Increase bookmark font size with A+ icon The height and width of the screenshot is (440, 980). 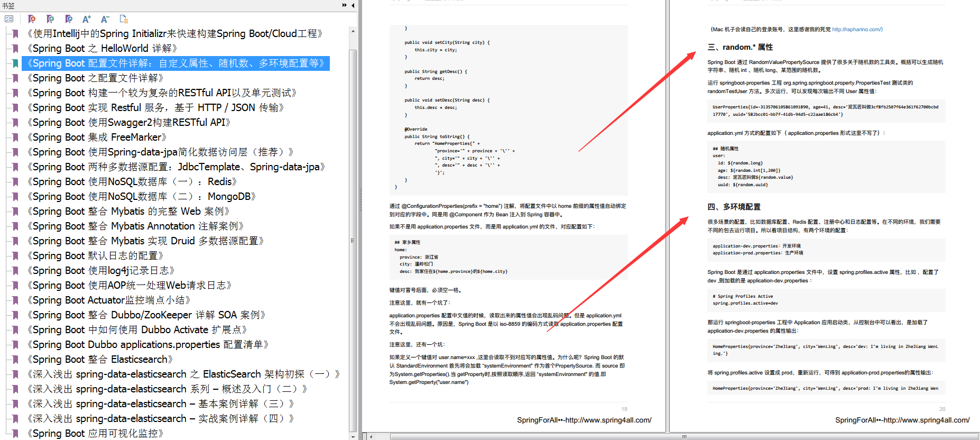tap(87, 19)
